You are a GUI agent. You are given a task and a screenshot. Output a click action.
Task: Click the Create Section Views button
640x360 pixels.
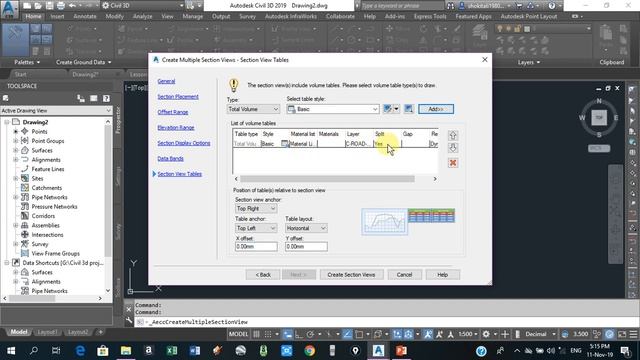[x=351, y=275]
